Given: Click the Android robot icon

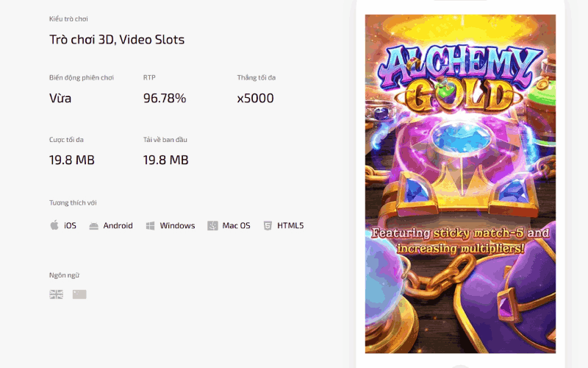Looking at the screenshot, I should pos(93,226).
